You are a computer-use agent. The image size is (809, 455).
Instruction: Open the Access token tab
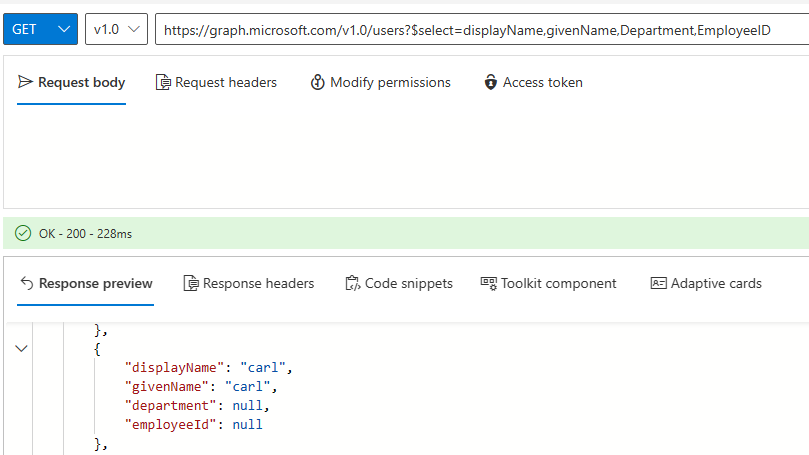[x=533, y=83]
